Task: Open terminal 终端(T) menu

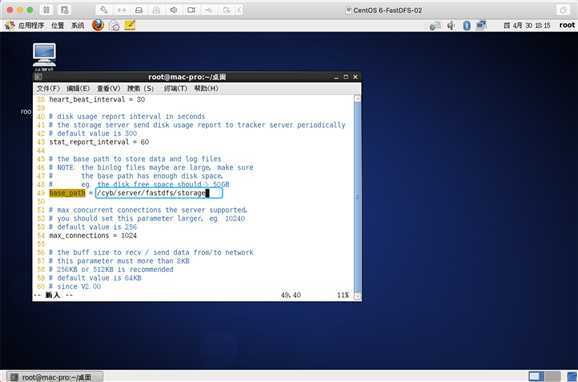Action: pyautogui.click(x=175, y=88)
